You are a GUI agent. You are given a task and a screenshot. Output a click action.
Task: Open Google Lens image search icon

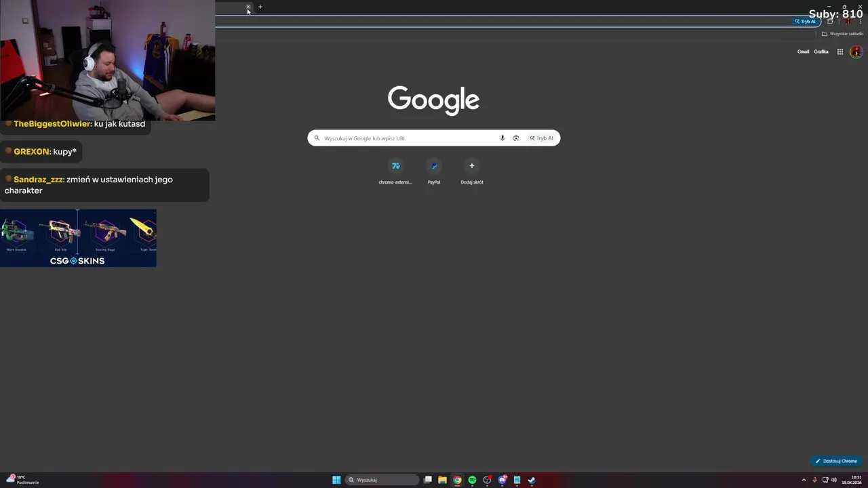click(516, 138)
